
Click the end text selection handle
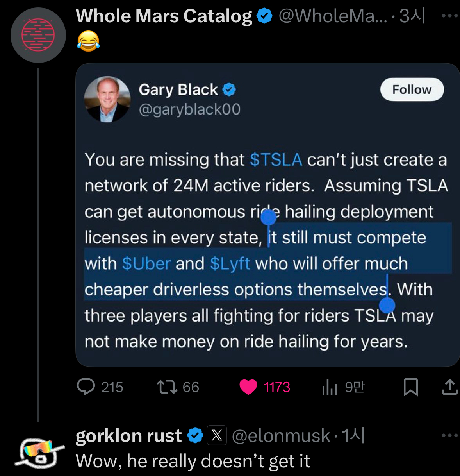(387, 305)
